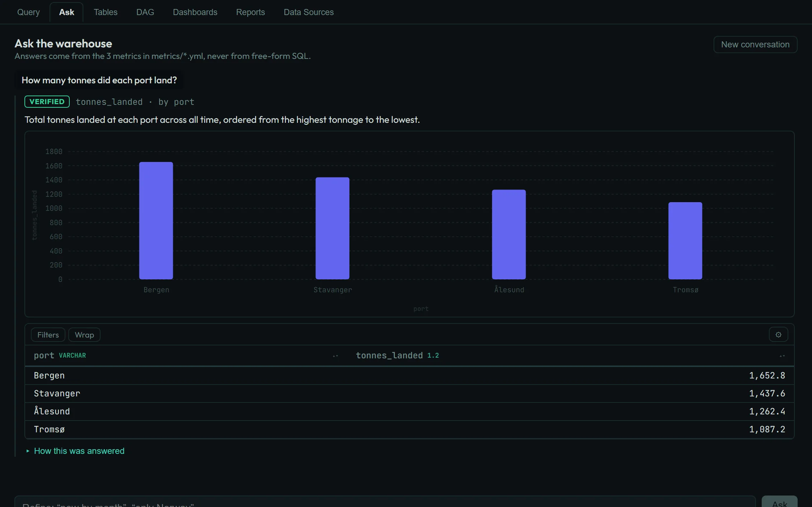
Task: Expand How this was answered triangle
Action: (x=28, y=451)
